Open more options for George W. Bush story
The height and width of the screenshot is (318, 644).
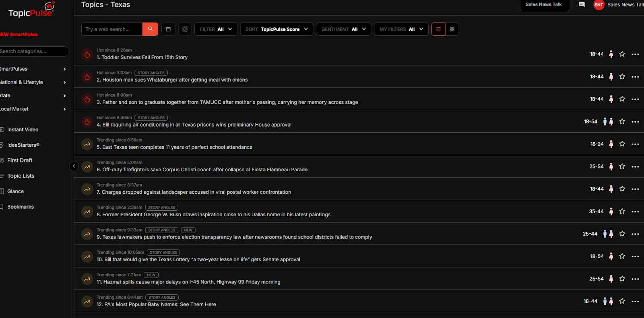pyautogui.click(x=635, y=211)
